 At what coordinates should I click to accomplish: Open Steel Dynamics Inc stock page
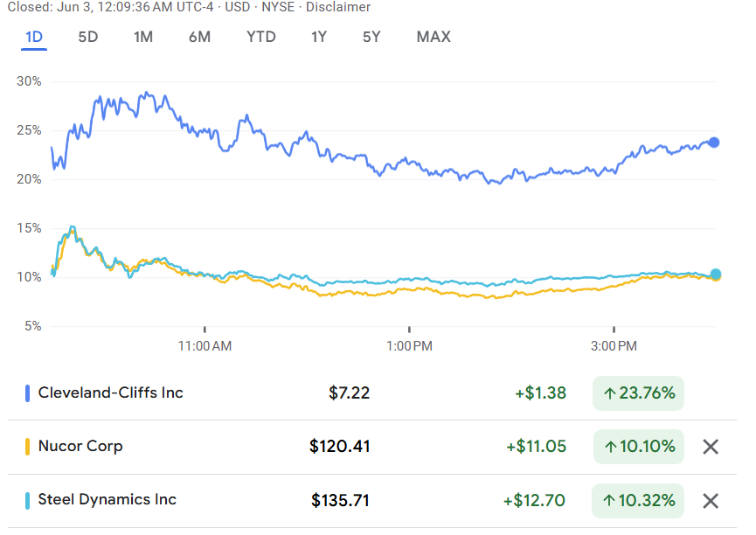pos(107,500)
